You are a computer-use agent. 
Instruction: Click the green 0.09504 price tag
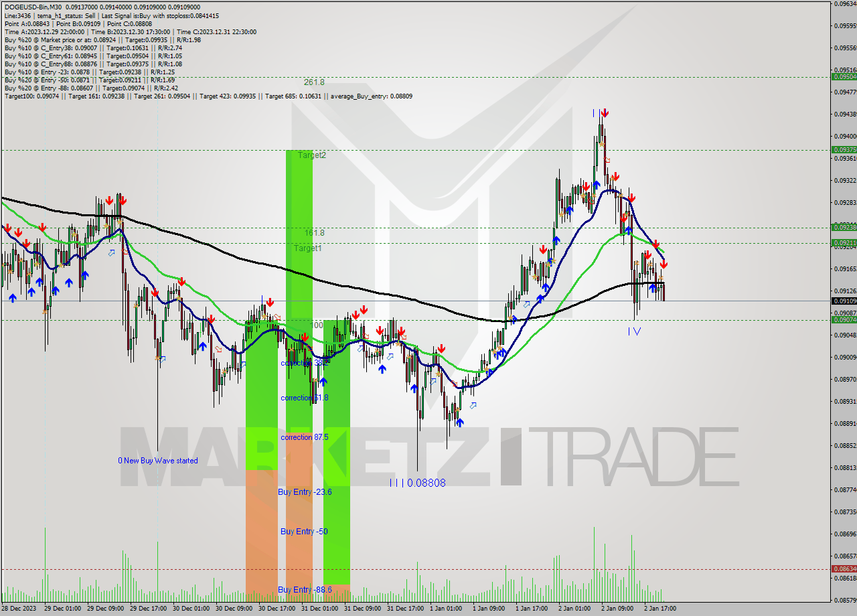click(844, 77)
